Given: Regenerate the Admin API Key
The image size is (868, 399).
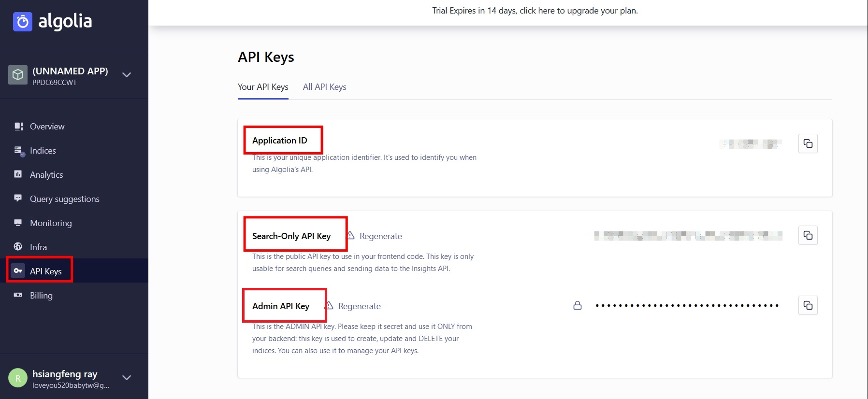Looking at the screenshot, I should (x=360, y=306).
